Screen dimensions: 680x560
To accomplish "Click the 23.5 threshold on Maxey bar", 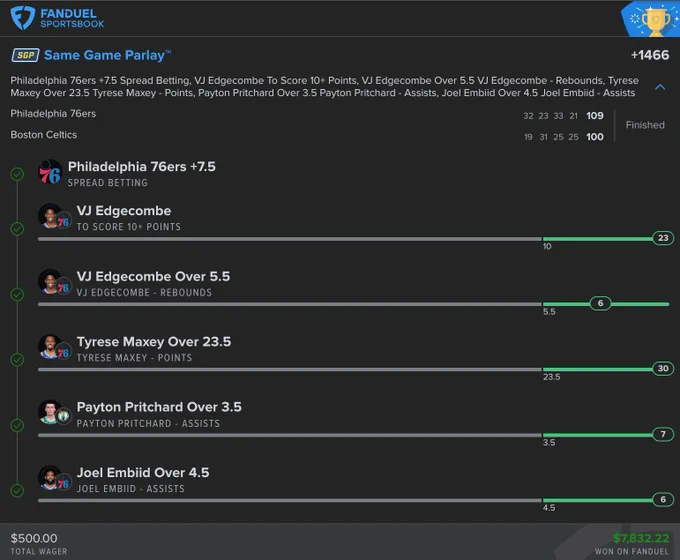I will [x=551, y=377].
